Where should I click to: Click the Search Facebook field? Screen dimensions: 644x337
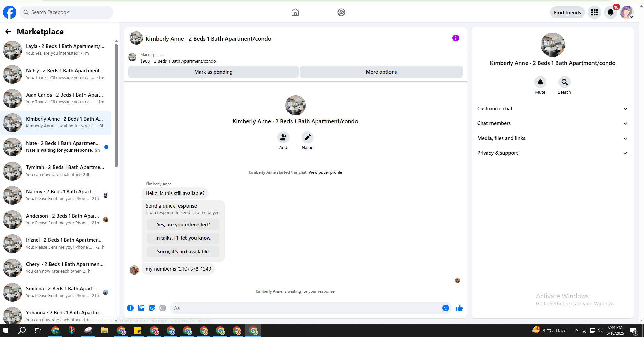click(x=66, y=12)
